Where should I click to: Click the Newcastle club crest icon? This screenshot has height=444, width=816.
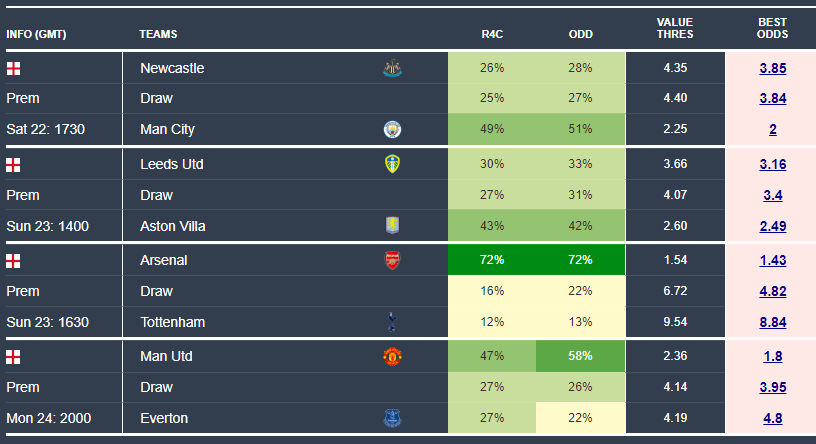(391, 69)
